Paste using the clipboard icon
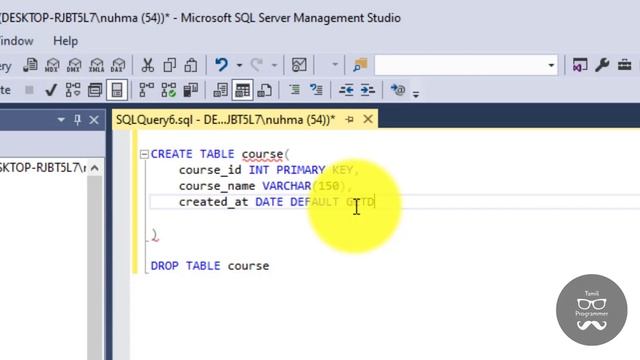Screen dimensions: 640x360 click(x=191, y=65)
